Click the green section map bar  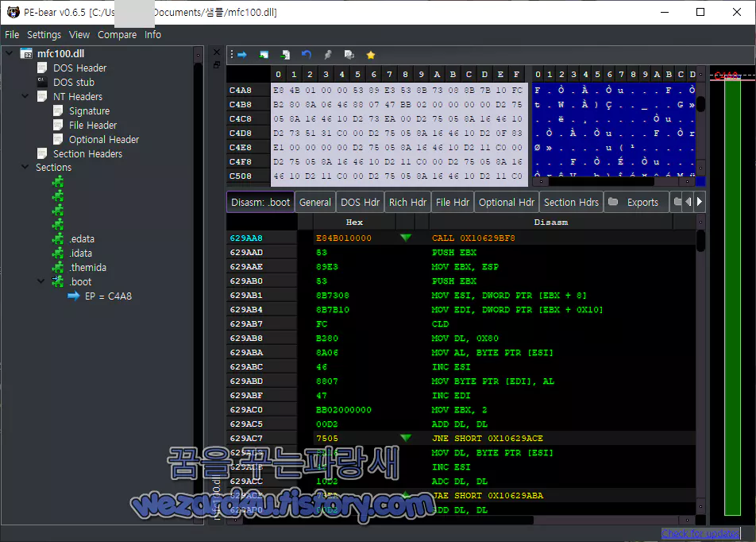(x=732, y=296)
